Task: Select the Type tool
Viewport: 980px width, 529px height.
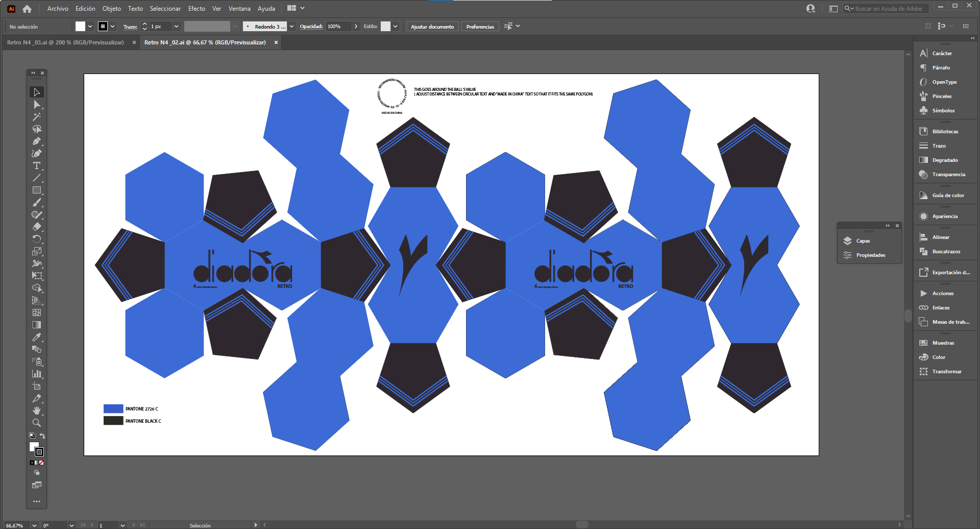Action: pyautogui.click(x=37, y=166)
